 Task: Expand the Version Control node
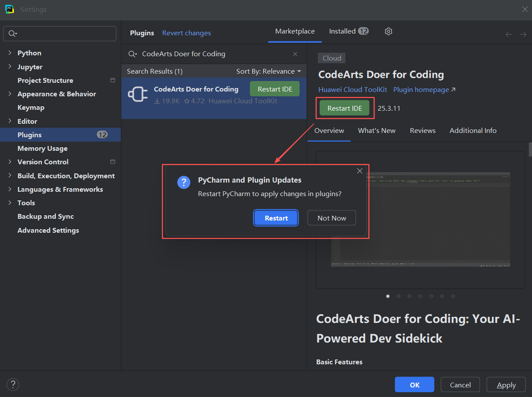click(x=10, y=162)
